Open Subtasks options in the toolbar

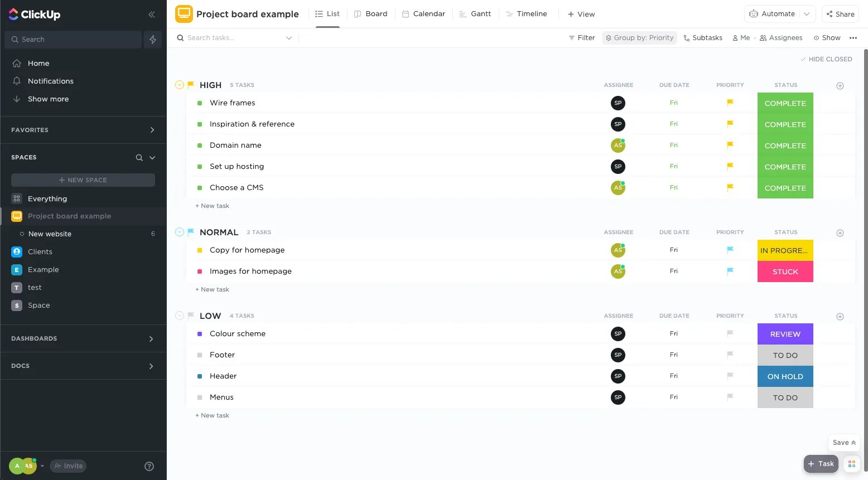703,37
